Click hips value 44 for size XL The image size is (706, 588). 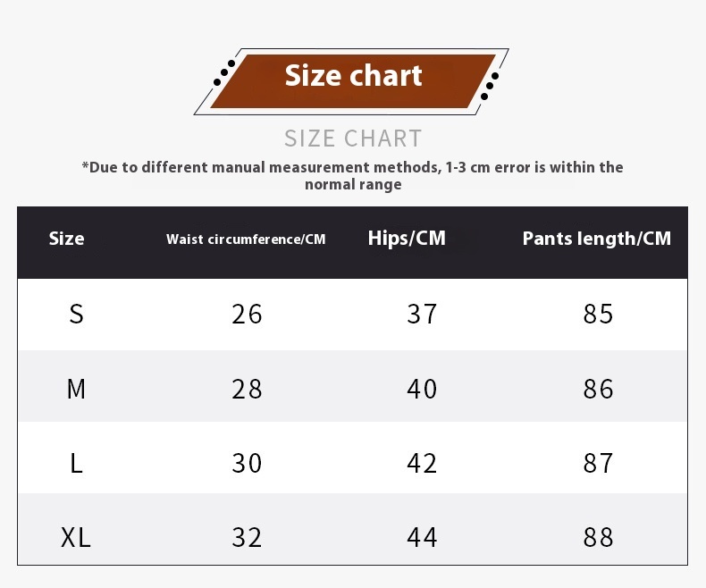(x=422, y=538)
